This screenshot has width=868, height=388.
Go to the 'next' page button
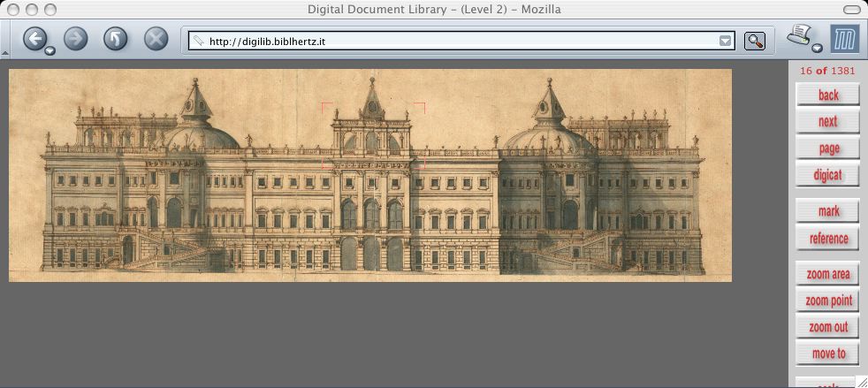(x=827, y=122)
